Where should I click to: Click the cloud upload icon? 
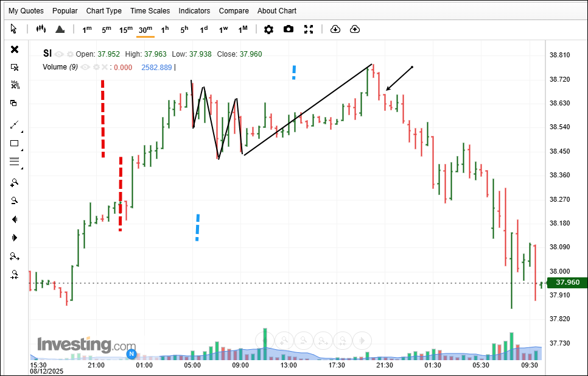(x=355, y=29)
